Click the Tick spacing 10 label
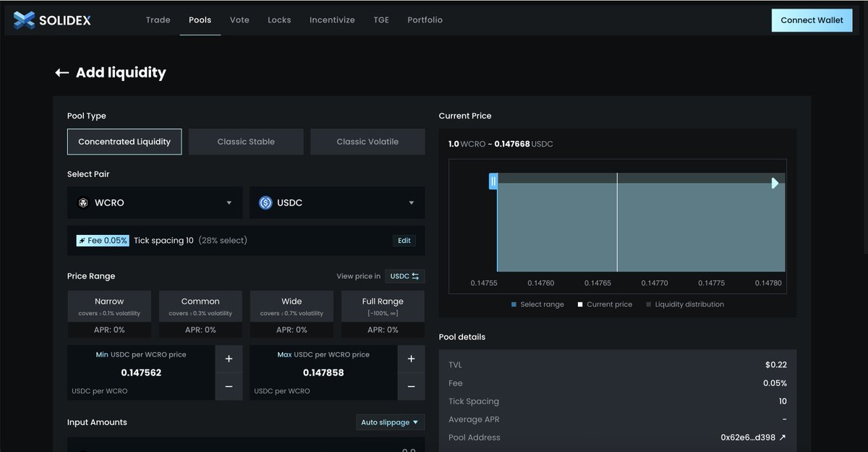The width and height of the screenshot is (868, 452). point(163,241)
